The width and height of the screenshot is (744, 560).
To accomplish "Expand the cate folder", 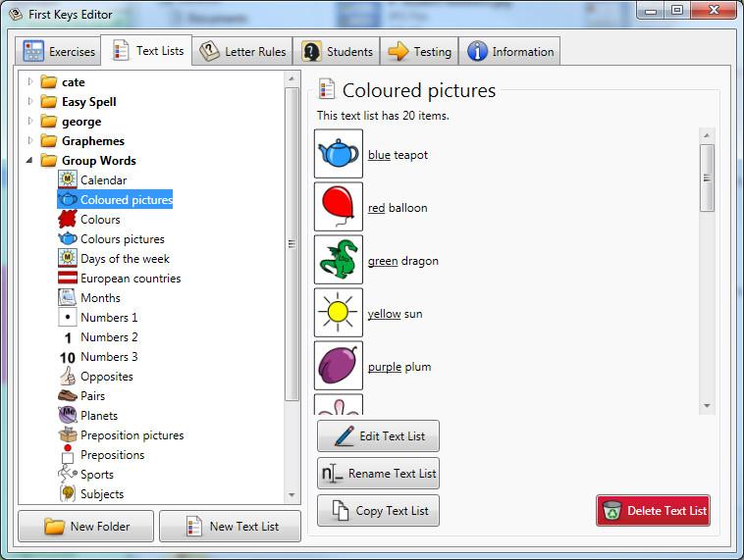I will (x=30, y=82).
